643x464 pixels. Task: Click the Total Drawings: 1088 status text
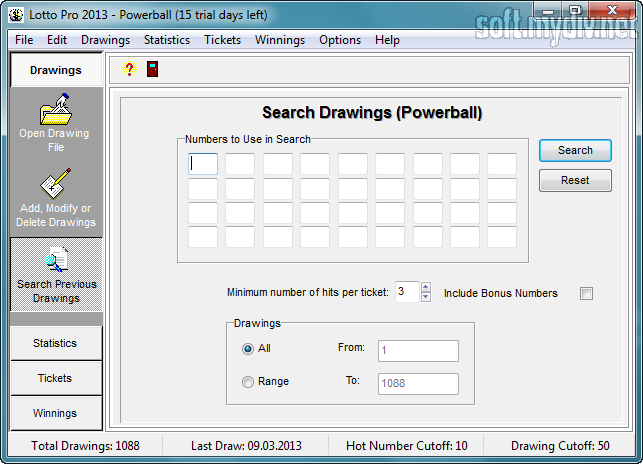85,446
